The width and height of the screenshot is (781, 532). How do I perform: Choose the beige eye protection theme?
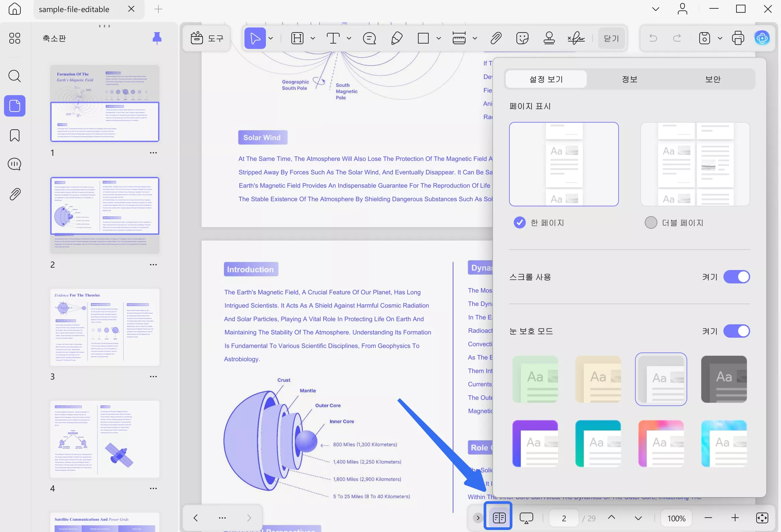[598, 379]
